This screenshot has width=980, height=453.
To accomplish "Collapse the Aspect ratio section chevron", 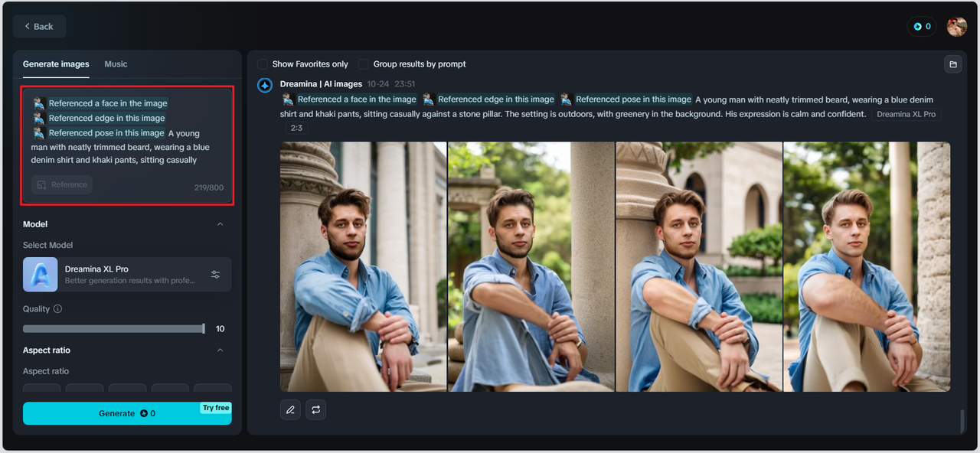I will click(x=220, y=350).
